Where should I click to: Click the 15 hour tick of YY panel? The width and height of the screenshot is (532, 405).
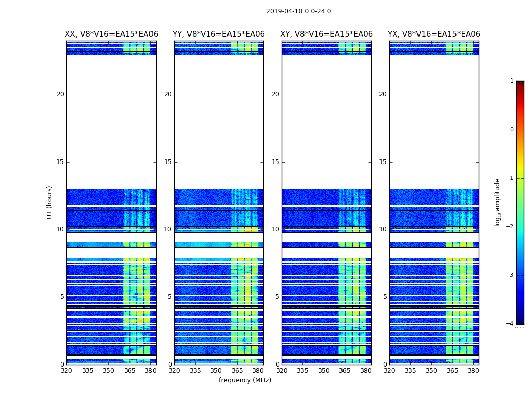pos(168,162)
